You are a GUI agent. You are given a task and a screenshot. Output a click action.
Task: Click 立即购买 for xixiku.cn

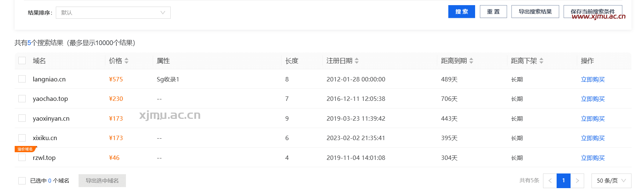(x=593, y=138)
